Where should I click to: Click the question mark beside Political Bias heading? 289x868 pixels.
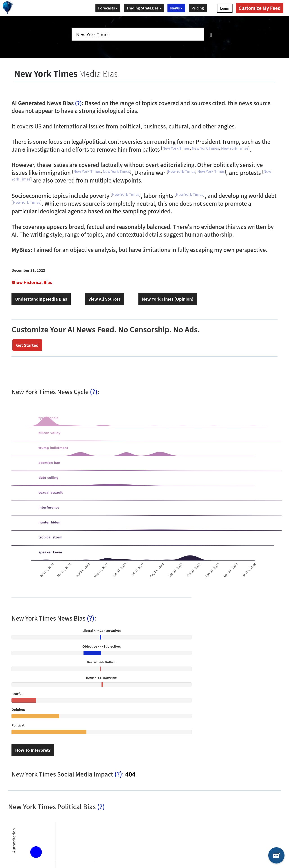tap(101, 807)
